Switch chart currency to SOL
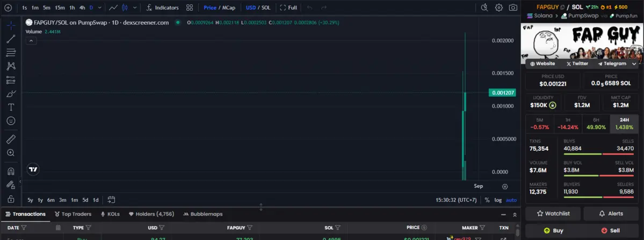 (266, 8)
